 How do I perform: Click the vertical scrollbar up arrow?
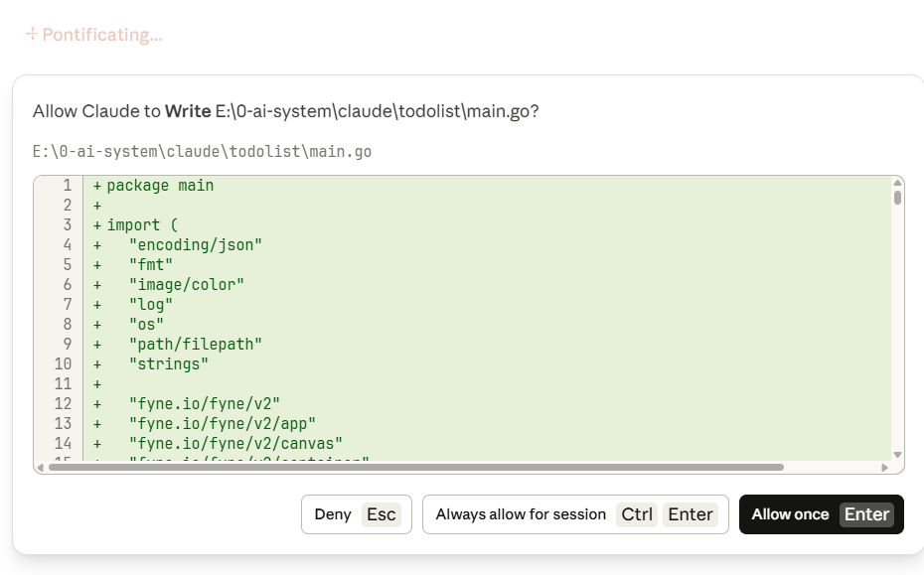click(897, 183)
